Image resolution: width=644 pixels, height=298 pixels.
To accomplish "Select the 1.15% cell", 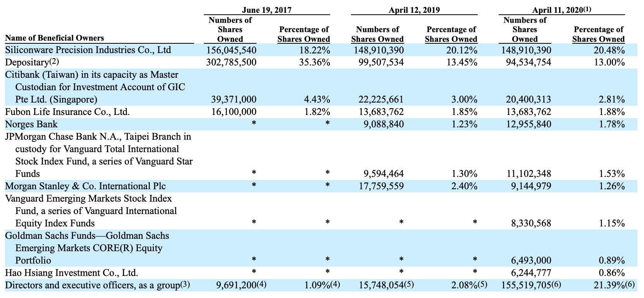I will click(x=612, y=223).
